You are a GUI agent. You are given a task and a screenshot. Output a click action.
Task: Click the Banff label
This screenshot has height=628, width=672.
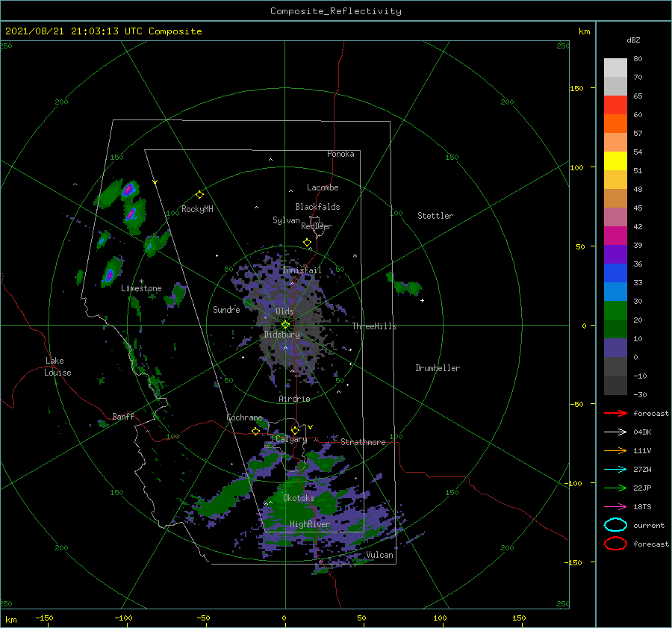tap(123, 416)
